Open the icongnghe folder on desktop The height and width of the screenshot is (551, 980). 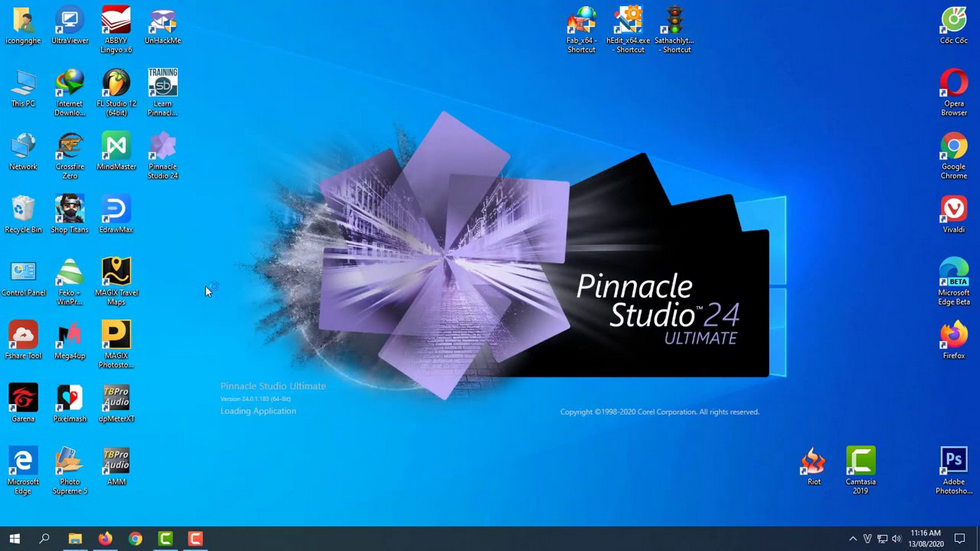click(x=23, y=25)
